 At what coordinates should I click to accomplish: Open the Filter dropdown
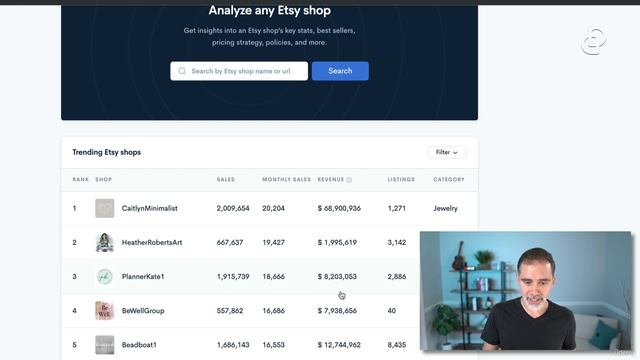click(x=447, y=152)
